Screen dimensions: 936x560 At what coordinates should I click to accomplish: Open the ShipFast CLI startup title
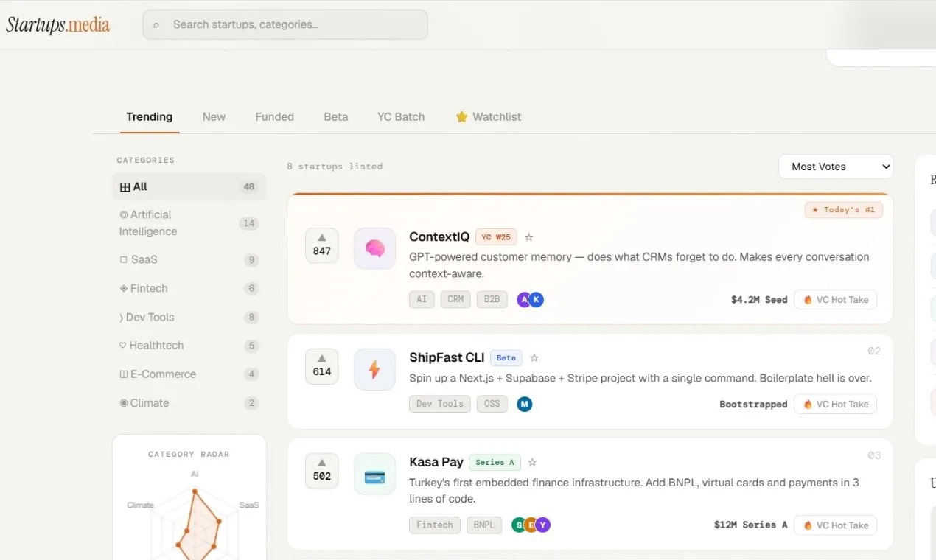coord(447,357)
